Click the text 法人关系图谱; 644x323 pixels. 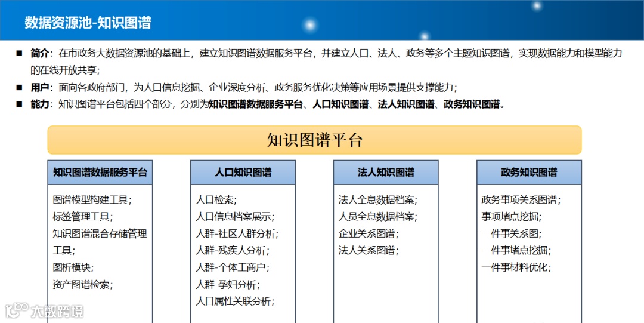click(369, 251)
